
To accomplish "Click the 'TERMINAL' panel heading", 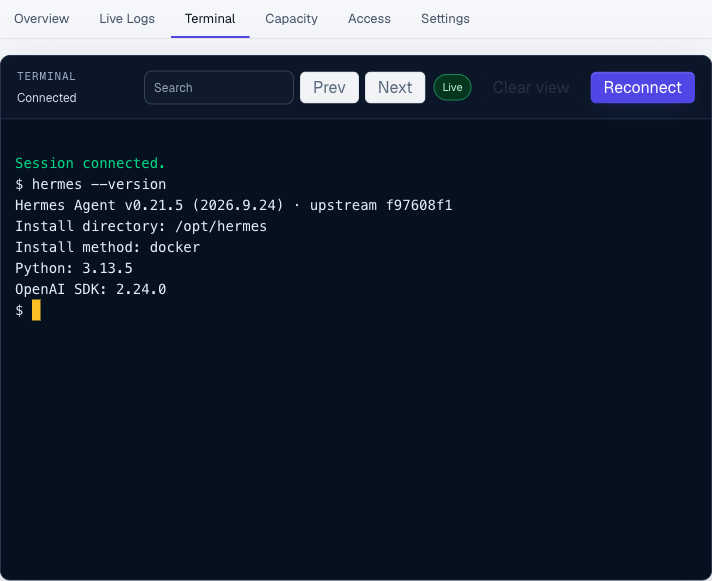I will click(46, 76).
